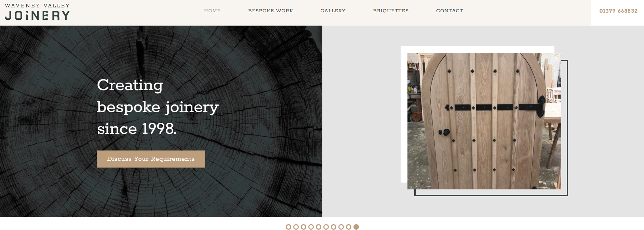Click the Discuss Your Requirements button

151,159
